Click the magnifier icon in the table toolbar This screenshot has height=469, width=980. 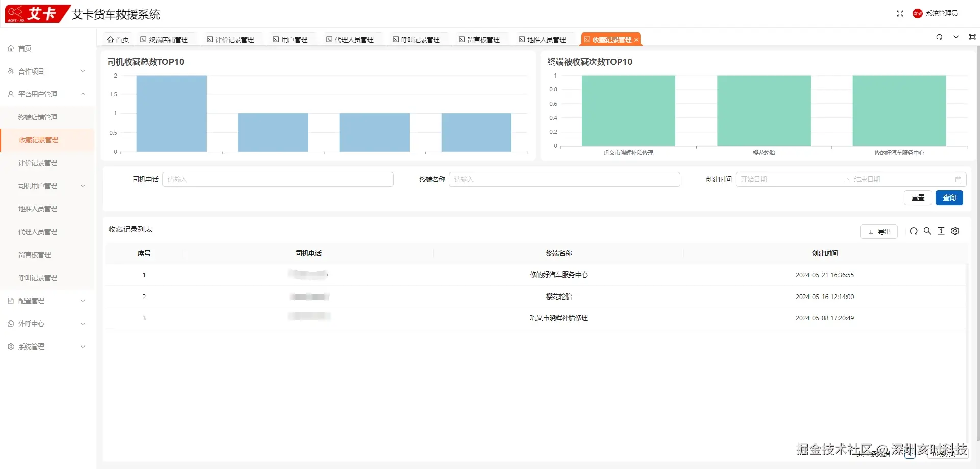pos(927,231)
